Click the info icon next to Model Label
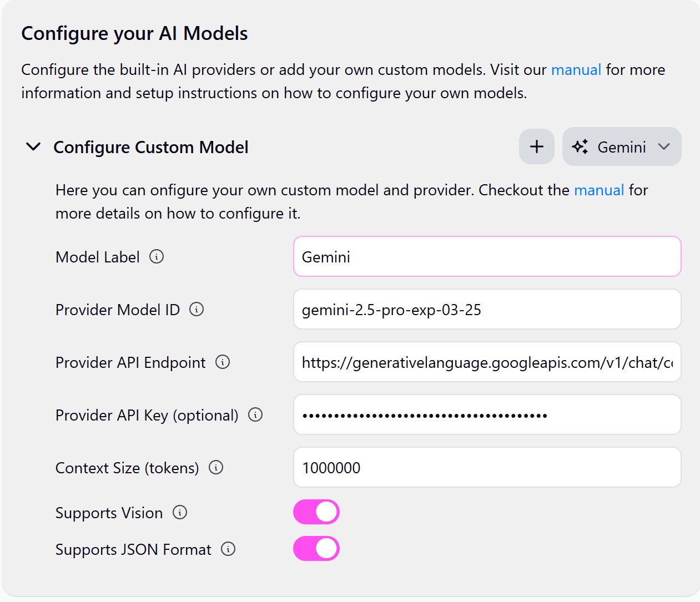Viewport: 700px width, 602px height. (157, 256)
